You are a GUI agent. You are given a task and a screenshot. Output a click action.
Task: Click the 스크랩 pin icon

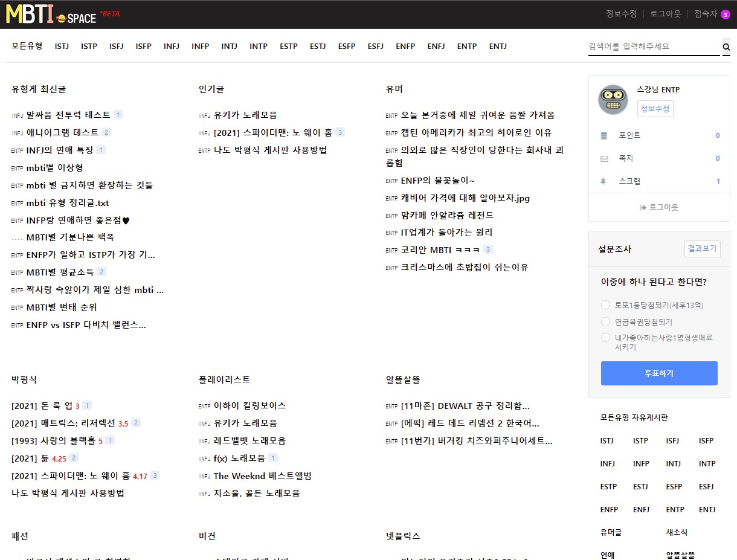click(x=605, y=181)
